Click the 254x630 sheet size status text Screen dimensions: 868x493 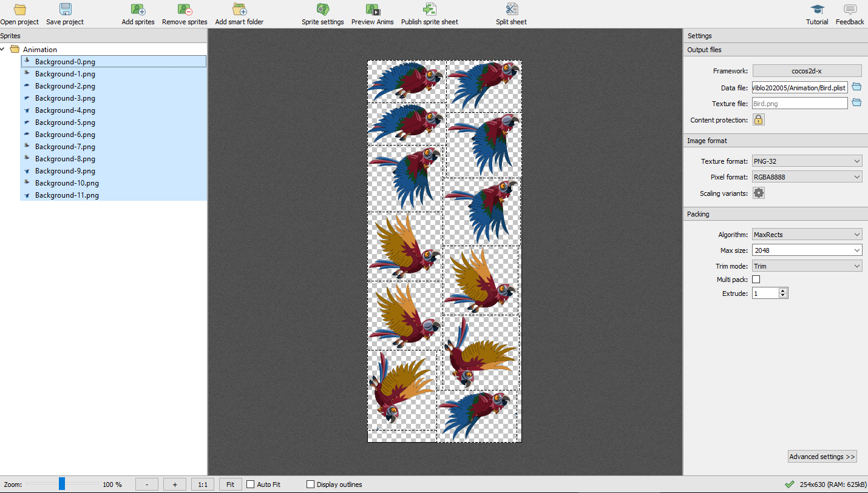tap(833, 485)
